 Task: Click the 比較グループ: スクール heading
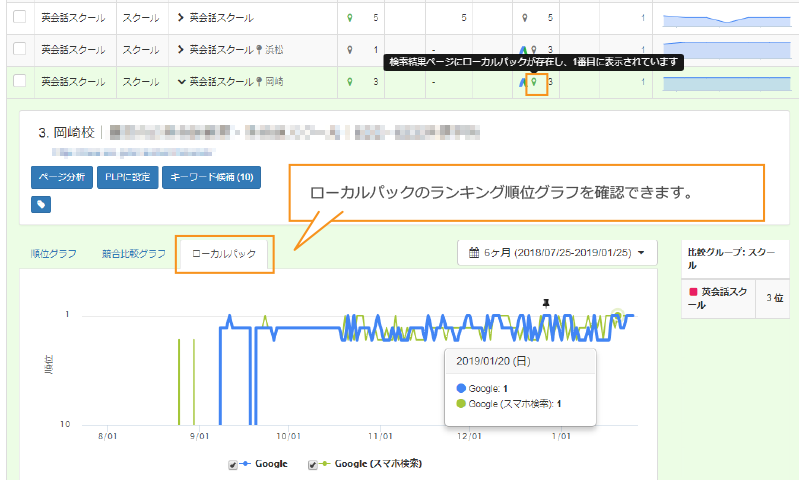[x=731, y=259]
